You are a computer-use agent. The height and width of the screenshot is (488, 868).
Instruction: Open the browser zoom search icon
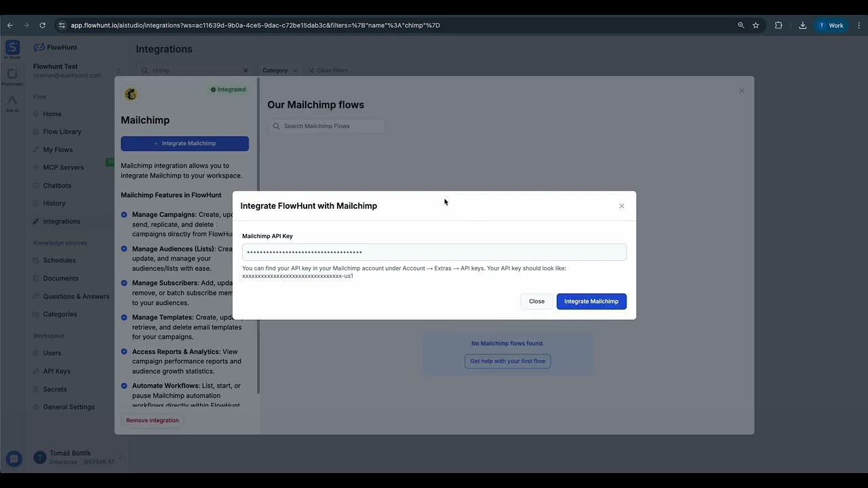[741, 25]
